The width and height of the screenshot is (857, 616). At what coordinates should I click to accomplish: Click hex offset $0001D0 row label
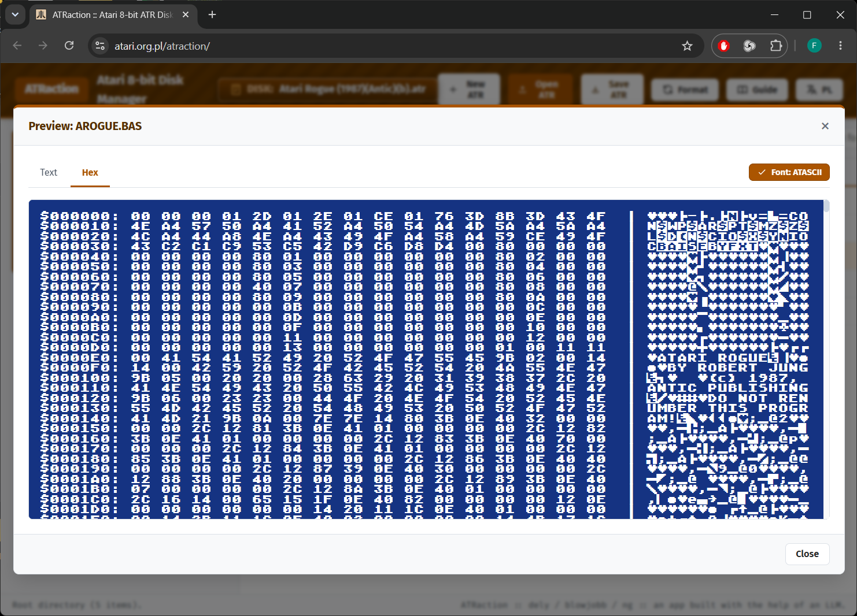(79, 509)
